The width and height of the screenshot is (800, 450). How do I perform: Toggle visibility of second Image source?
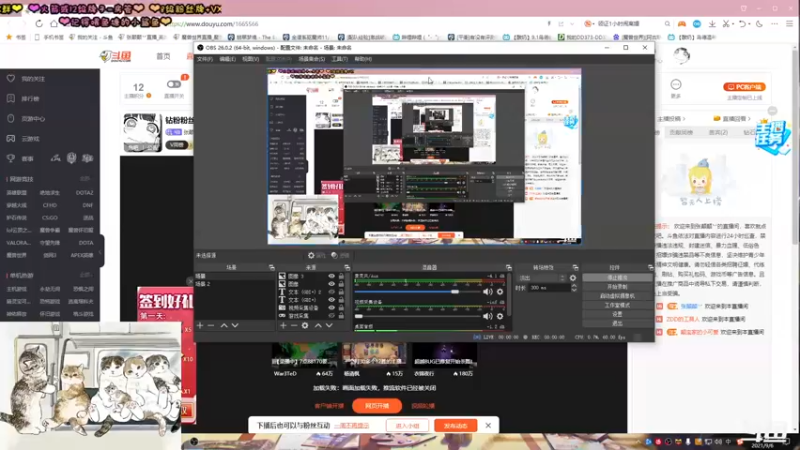[x=332, y=284]
